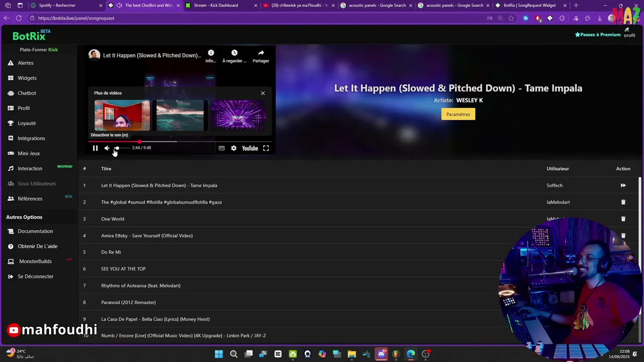Toggle subtitles in the video player
644x362 pixels.
click(221, 148)
